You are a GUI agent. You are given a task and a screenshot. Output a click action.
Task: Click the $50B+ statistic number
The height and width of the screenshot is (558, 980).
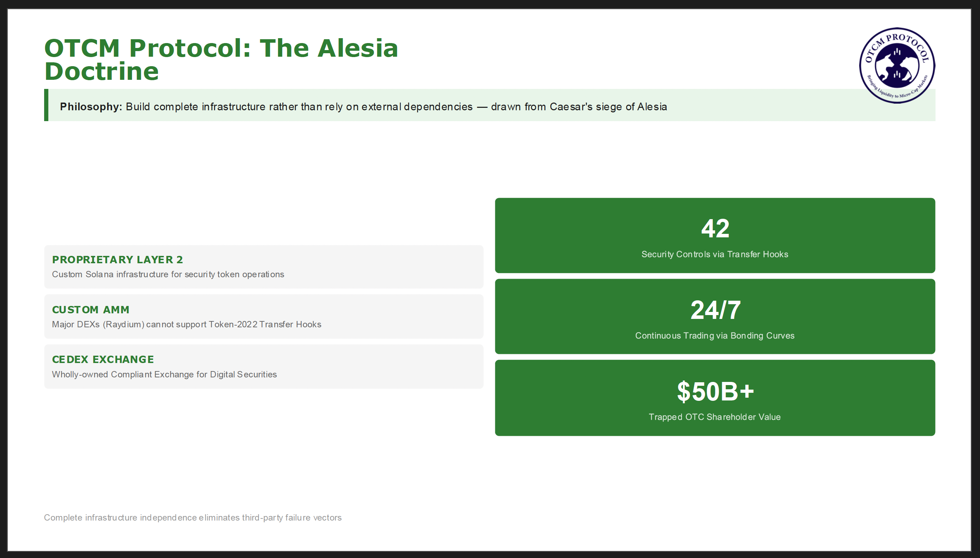pos(715,391)
